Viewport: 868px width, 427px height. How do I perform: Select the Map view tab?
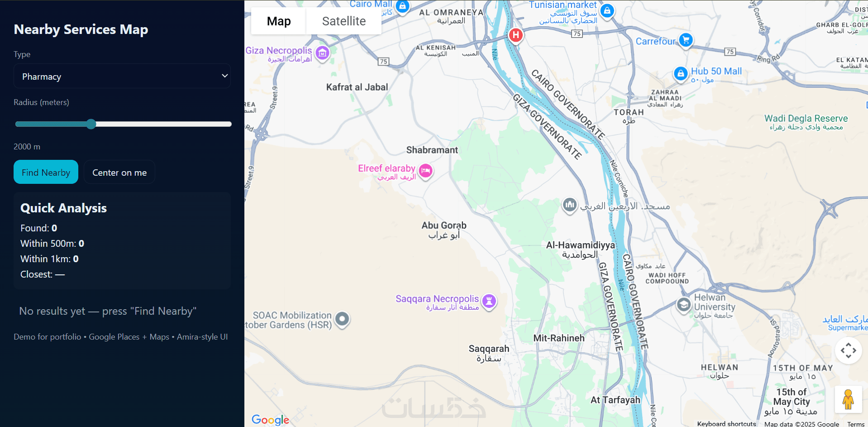click(x=279, y=21)
